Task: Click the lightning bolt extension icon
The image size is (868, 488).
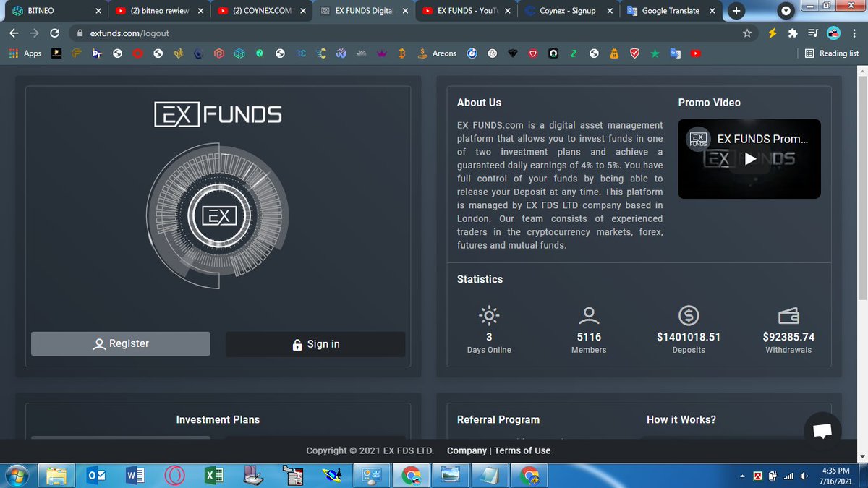Action: (x=773, y=33)
